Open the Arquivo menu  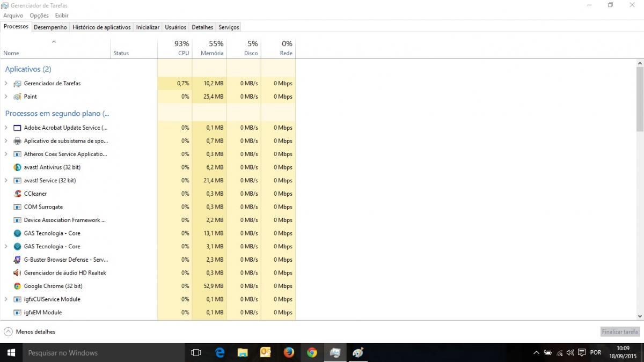pos(13,16)
